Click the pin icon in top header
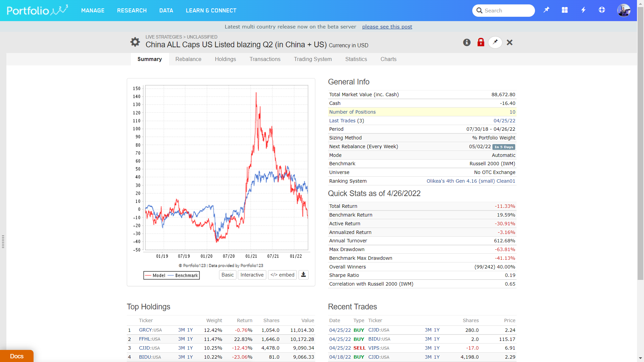The height and width of the screenshot is (362, 644). pyautogui.click(x=546, y=10)
